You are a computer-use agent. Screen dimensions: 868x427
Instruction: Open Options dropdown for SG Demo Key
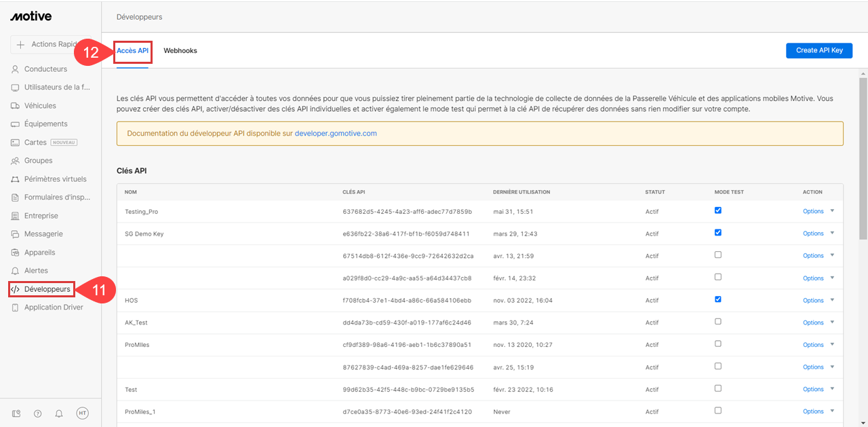pos(818,234)
